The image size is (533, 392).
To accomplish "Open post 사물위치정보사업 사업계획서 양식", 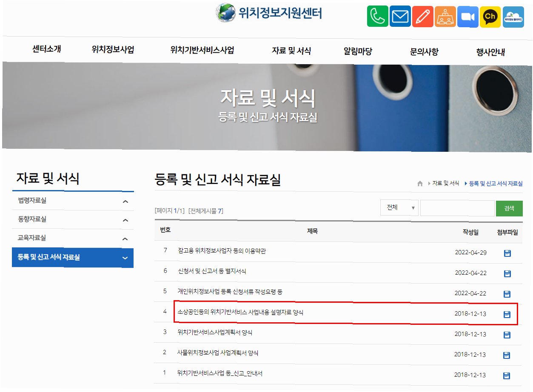I will pyautogui.click(x=218, y=353).
